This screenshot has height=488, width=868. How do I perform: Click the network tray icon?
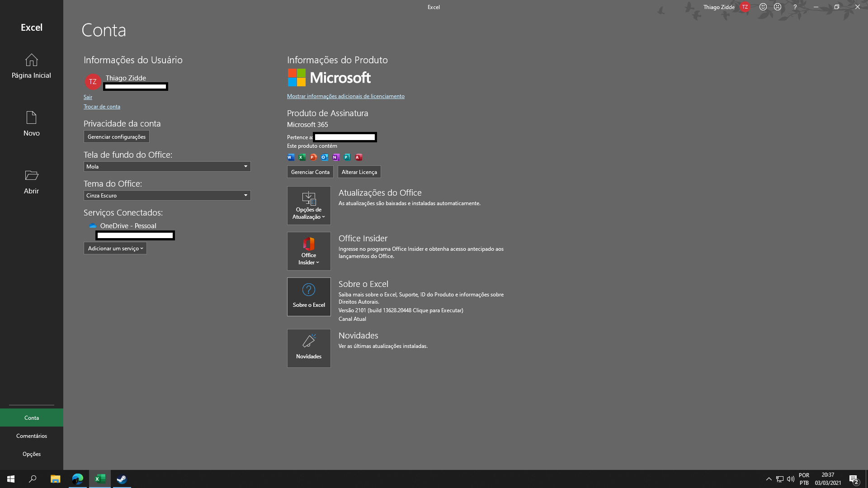(x=780, y=479)
